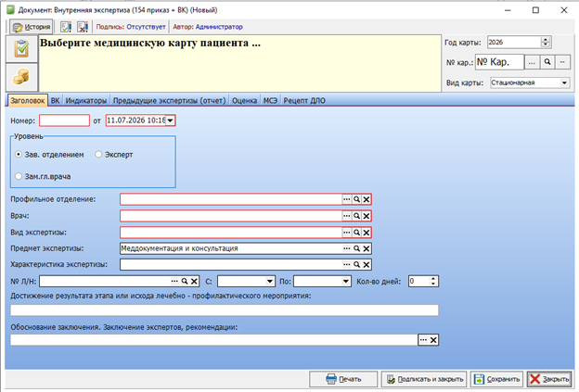This screenshot has height=392, width=579.
Task: Open ellipsis for Предмет экспертизы field
Action: [346, 248]
